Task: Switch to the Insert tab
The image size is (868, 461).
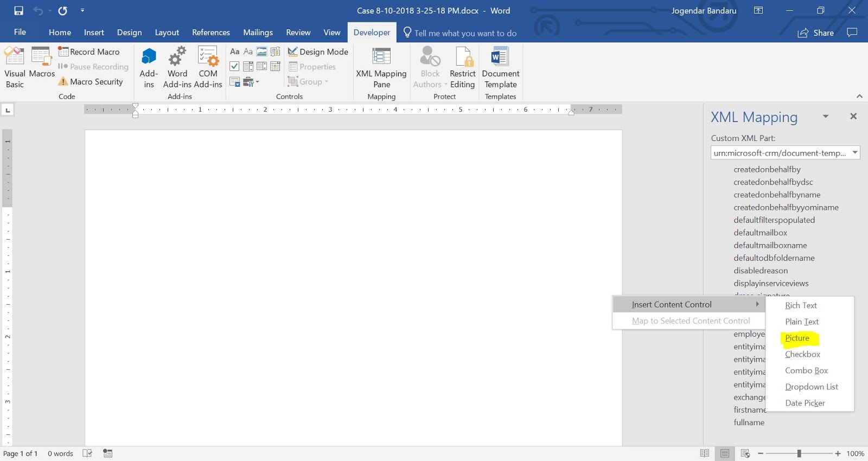Action: (x=94, y=32)
